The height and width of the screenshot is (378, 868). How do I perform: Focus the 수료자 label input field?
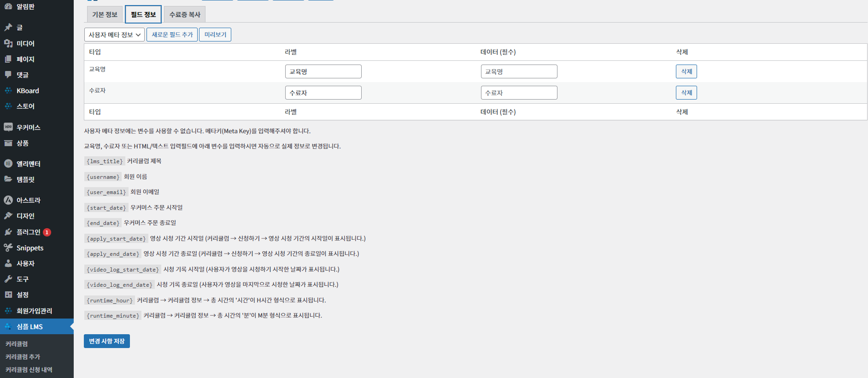[323, 93]
